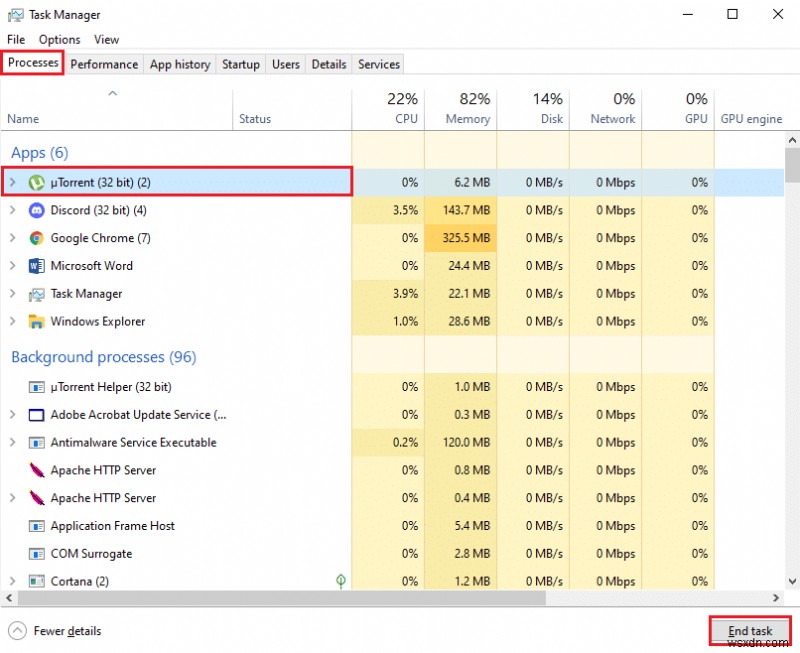Click the Discord app icon
This screenshot has width=800, height=653.
pyautogui.click(x=36, y=210)
